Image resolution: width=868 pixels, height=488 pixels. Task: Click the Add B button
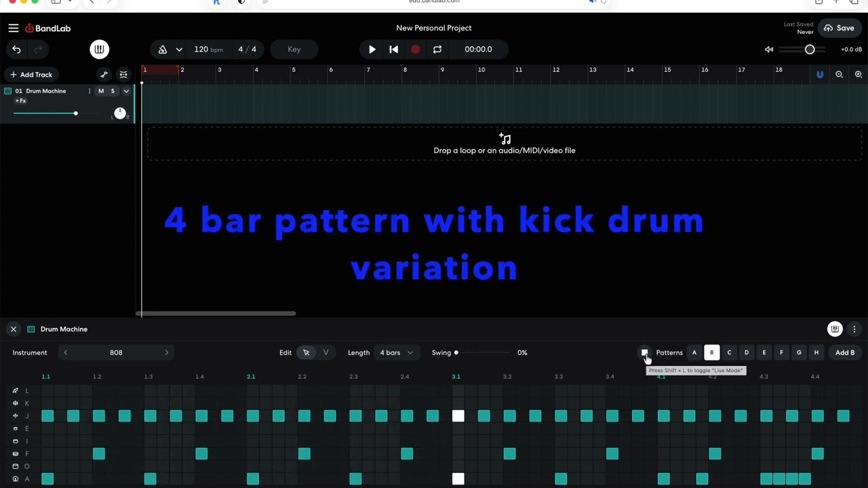tap(845, 352)
